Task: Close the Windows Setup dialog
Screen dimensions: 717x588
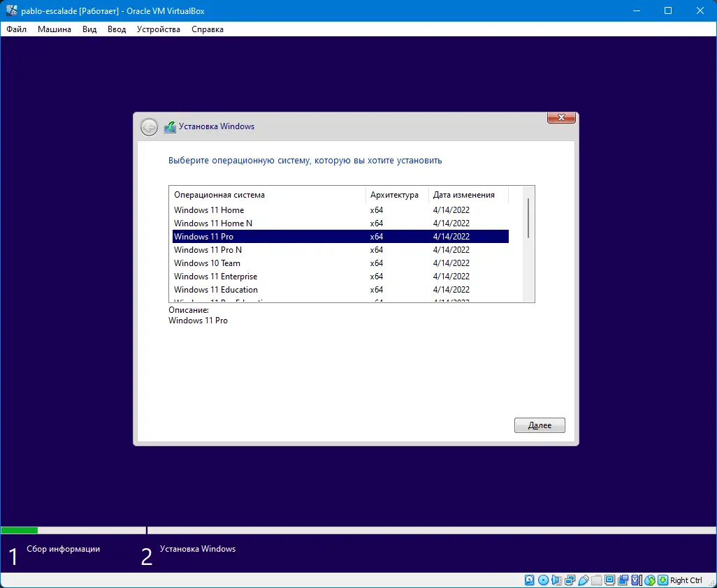Action: (x=562, y=117)
